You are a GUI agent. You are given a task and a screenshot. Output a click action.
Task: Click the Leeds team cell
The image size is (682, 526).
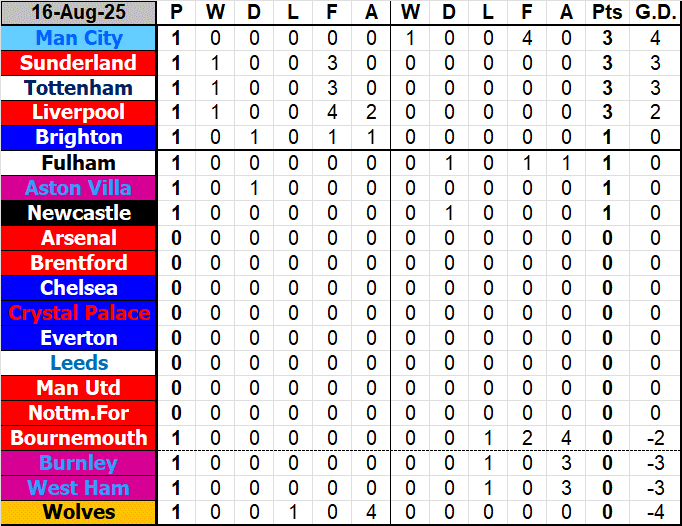(x=79, y=363)
